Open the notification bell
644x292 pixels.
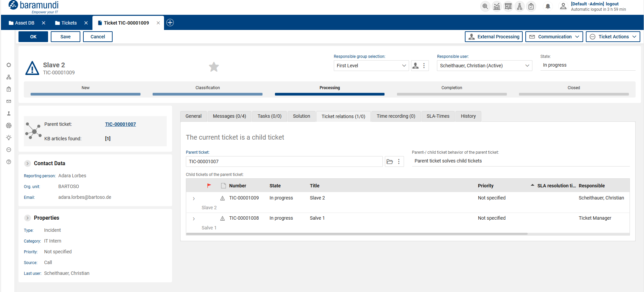click(548, 6)
